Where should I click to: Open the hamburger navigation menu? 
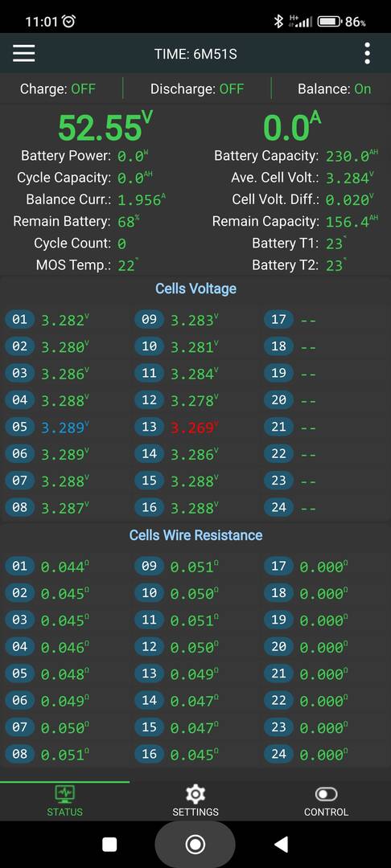click(x=24, y=53)
